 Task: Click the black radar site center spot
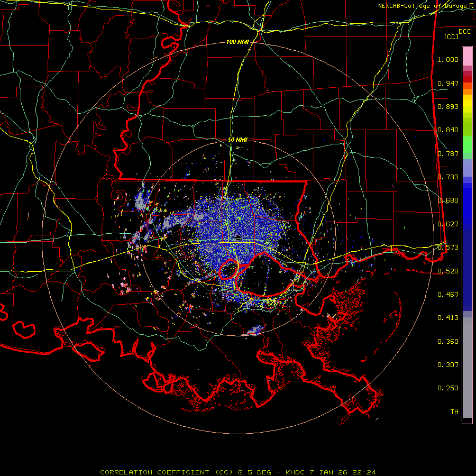(x=238, y=237)
